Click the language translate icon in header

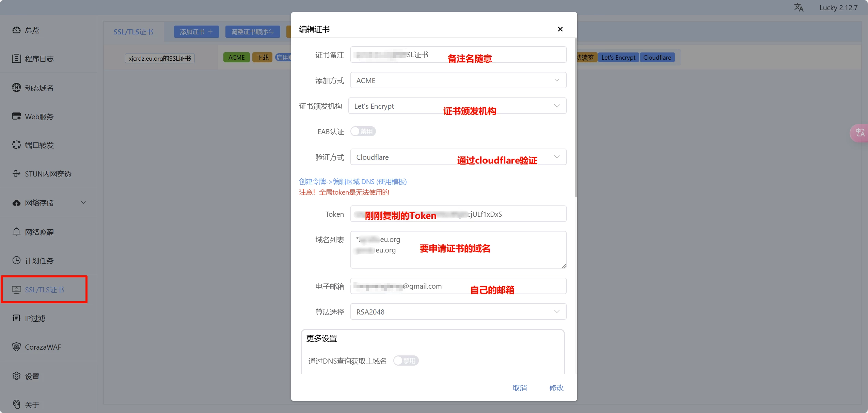pos(798,7)
